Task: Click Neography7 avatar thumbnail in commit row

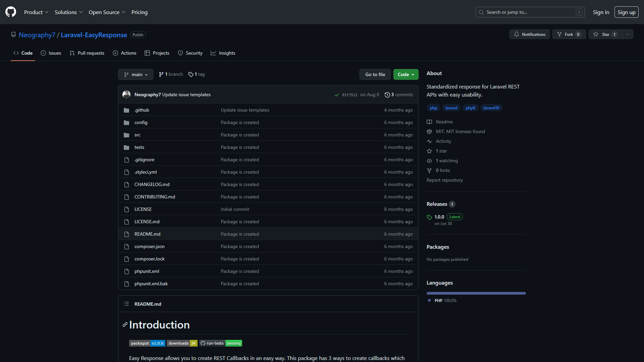Action: pyautogui.click(x=126, y=95)
